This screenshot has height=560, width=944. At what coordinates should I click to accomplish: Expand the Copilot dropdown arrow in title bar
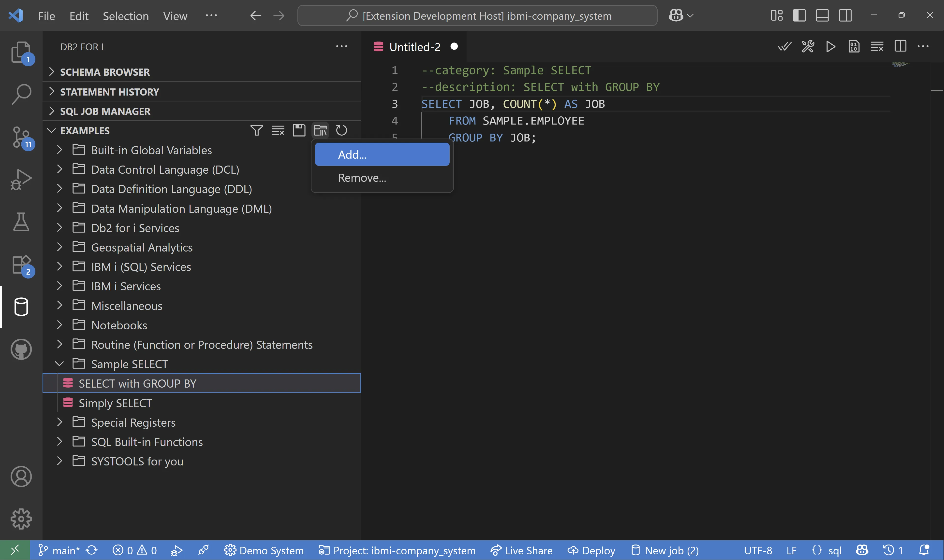coord(690,15)
